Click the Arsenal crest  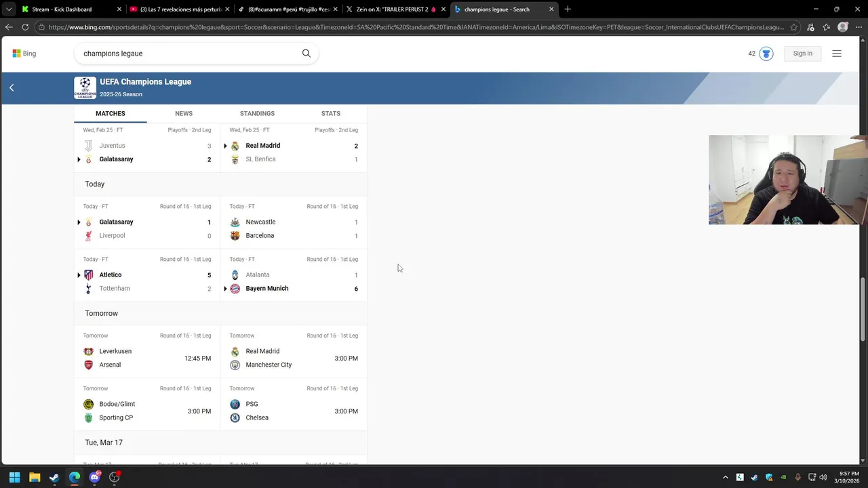[88, 365]
